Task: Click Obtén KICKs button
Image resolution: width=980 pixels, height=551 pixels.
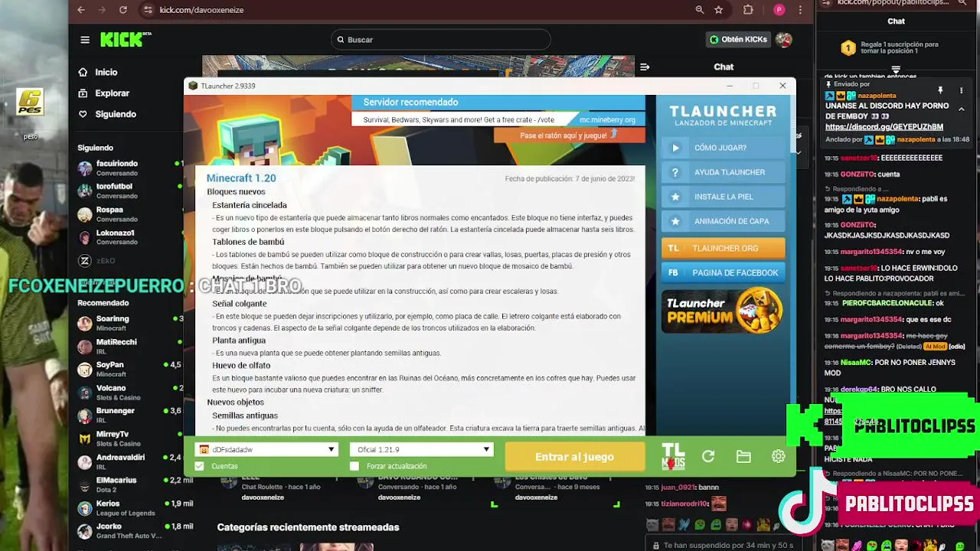Action: click(x=737, y=40)
